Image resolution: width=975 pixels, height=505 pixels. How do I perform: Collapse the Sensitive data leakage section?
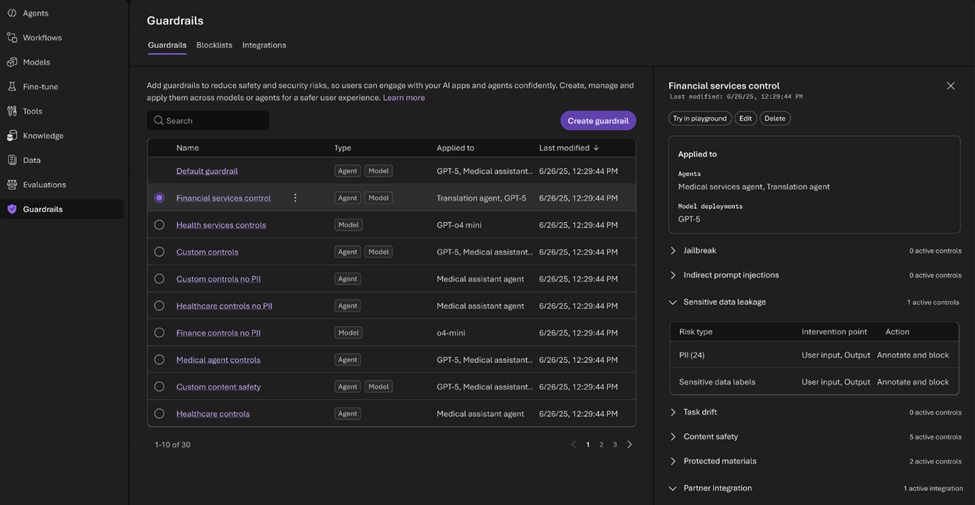point(673,302)
